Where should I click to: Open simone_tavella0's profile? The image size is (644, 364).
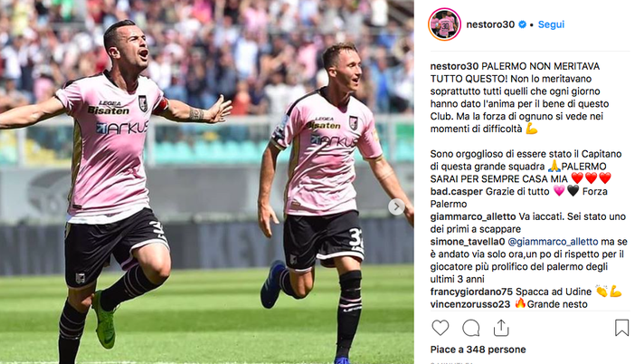[468, 242]
